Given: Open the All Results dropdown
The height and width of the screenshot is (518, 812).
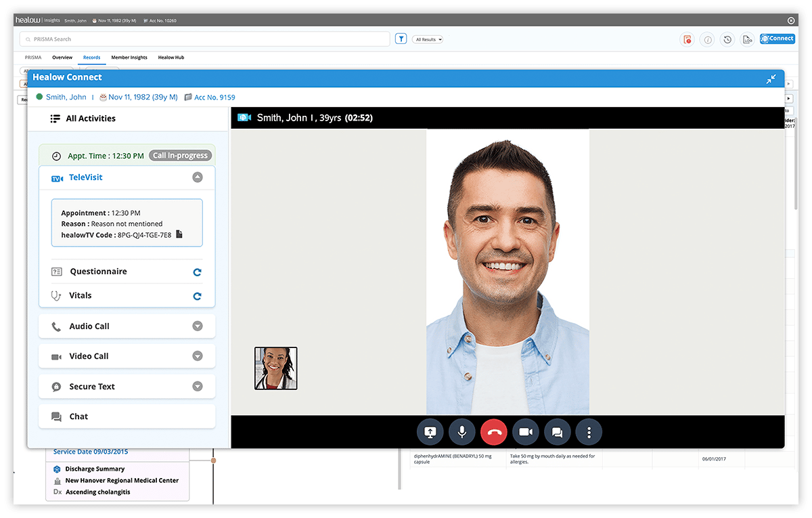Looking at the screenshot, I should click(x=428, y=39).
